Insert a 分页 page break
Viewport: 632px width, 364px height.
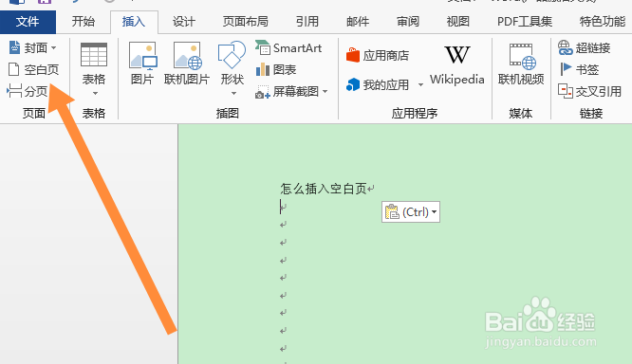(x=28, y=91)
